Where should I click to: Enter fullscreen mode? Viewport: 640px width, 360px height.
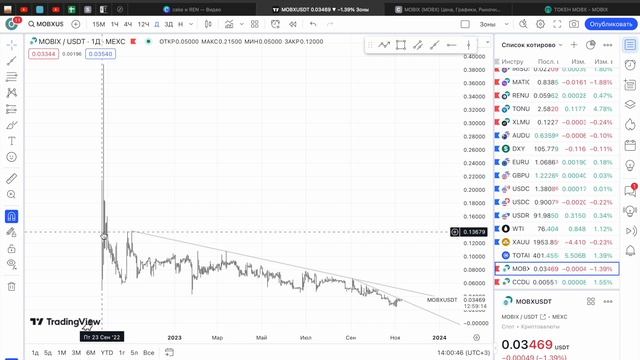click(557, 24)
